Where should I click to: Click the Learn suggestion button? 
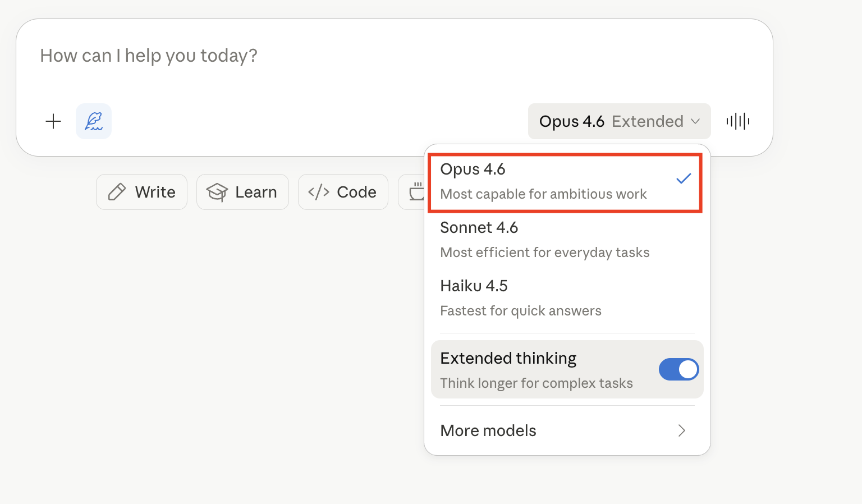(242, 192)
